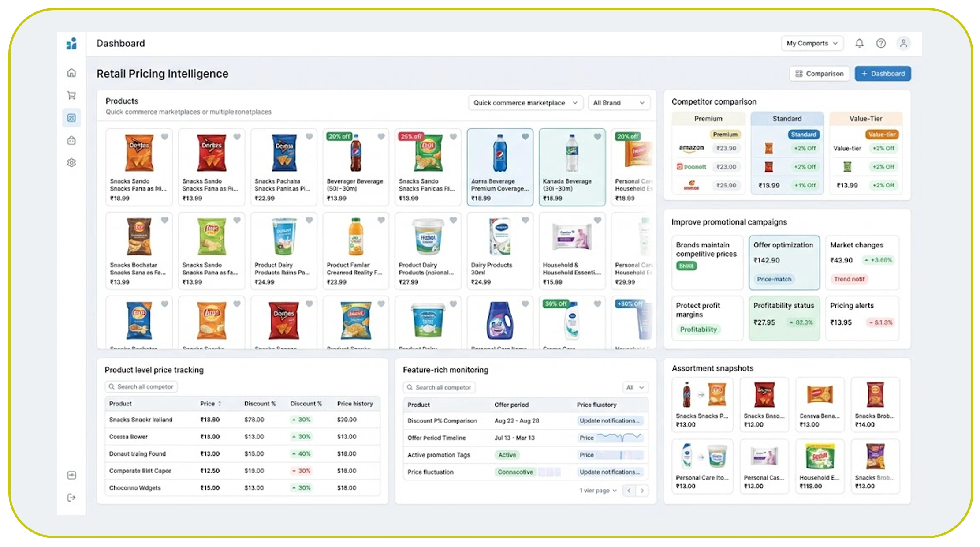This screenshot has width=980, height=547.
Task: Open the Household E... assortment snapshot
Action: click(x=820, y=466)
